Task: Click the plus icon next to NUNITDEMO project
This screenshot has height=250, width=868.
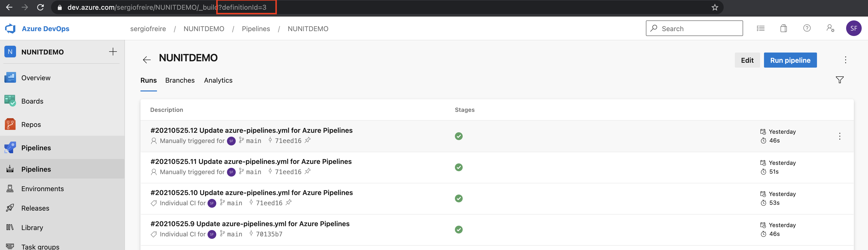Action: click(x=113, y=52)
